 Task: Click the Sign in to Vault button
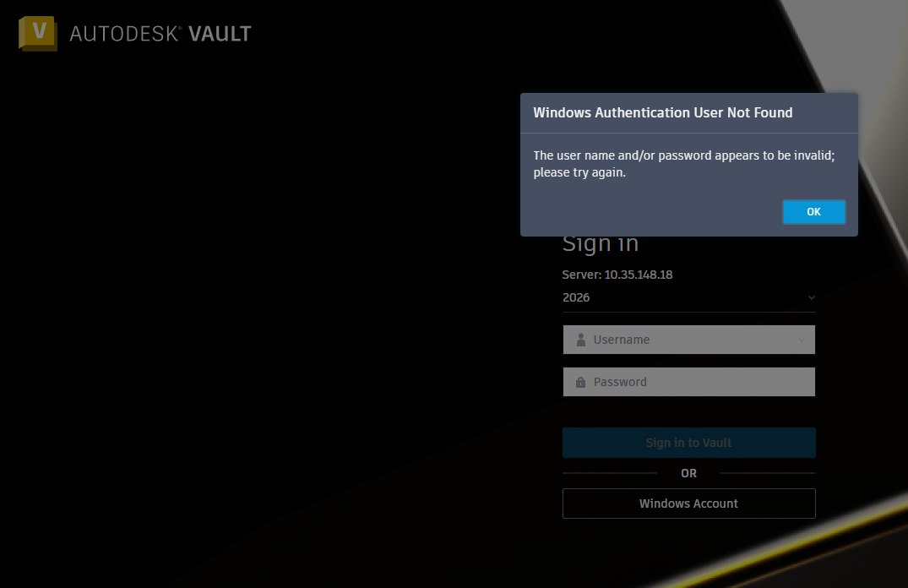[688, 443]
